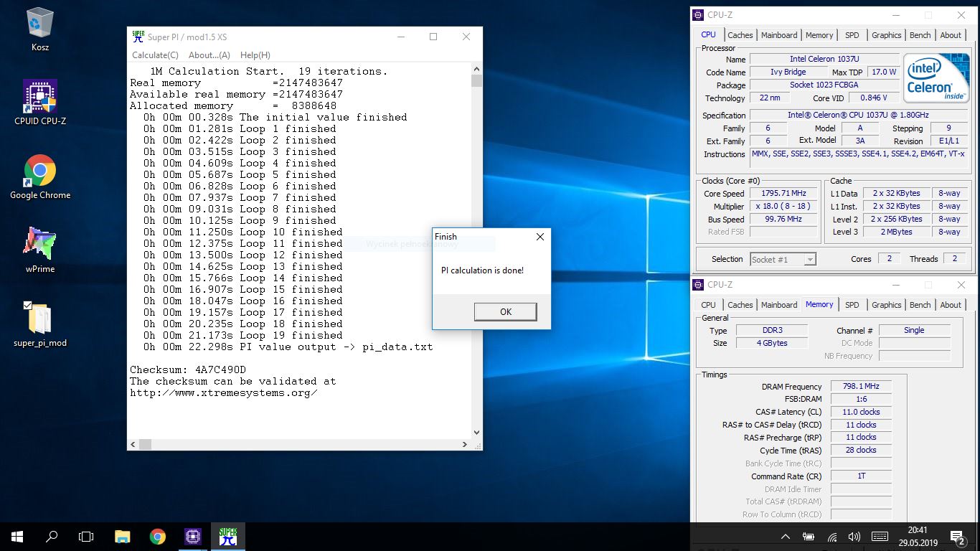The width and height of the screenshot is (980, 551).
Task: Click Command Rate 1T value
Action: (x=861, y=476)
